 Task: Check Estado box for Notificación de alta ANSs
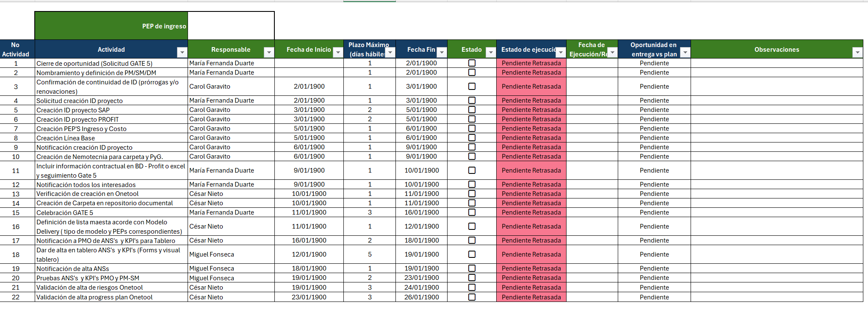coord(472,268)
